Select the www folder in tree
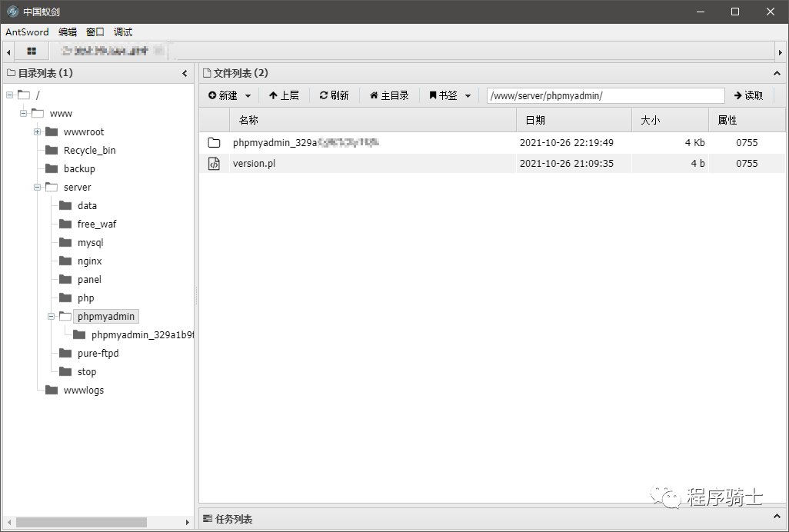 [x=61, y=114]
